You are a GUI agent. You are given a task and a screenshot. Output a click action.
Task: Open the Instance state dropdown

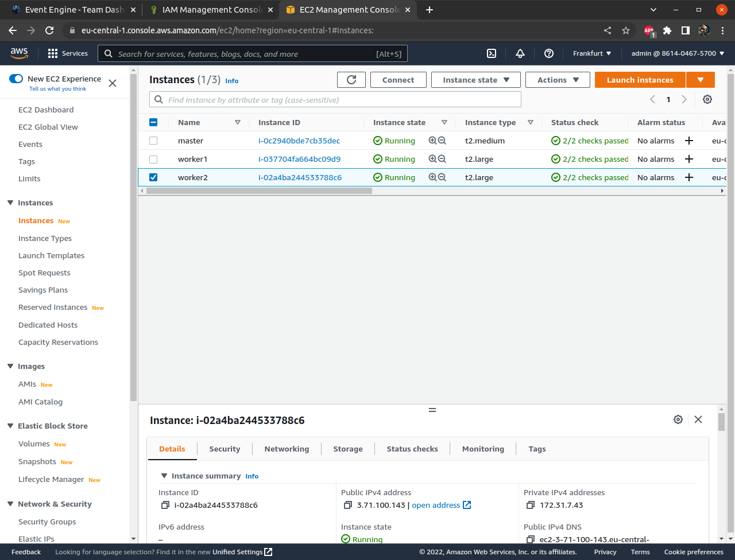click(476, 80)
